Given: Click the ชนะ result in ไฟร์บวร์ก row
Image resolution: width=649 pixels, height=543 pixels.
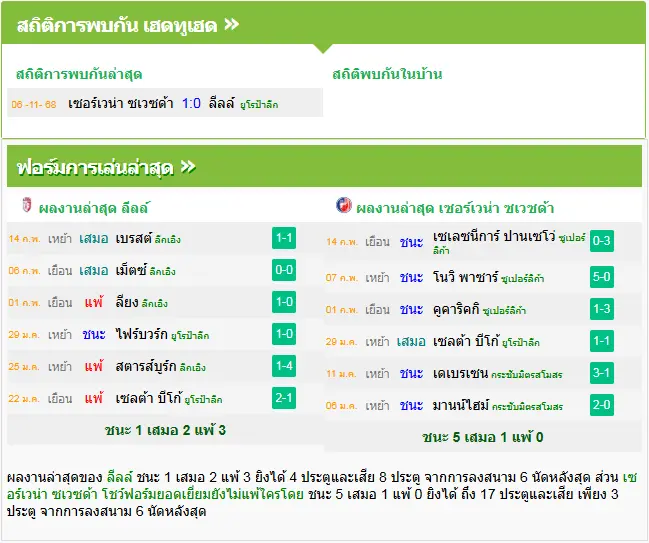Looking at the screenshot, I should (94, 334).
